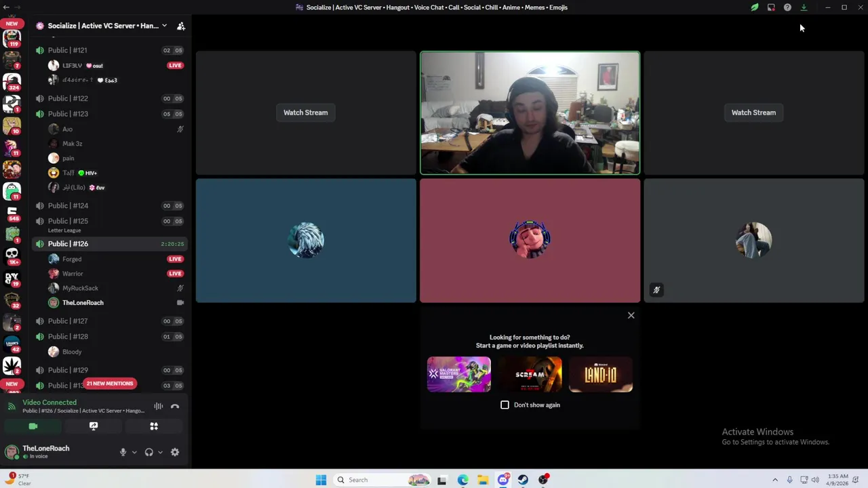The width and height of the screenshot is (868, 488).
Task: Open User Settings with the gear icon
Action: 175,452
